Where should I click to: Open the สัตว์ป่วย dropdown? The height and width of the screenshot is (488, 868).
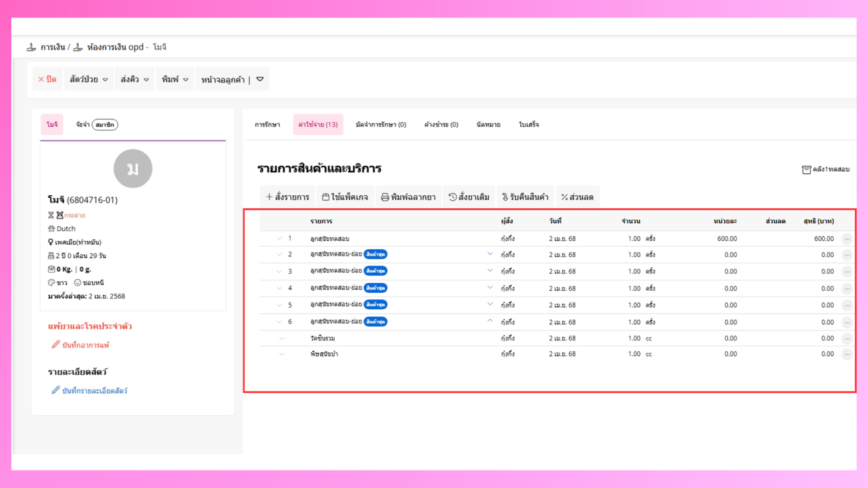(x=89, y=79)
